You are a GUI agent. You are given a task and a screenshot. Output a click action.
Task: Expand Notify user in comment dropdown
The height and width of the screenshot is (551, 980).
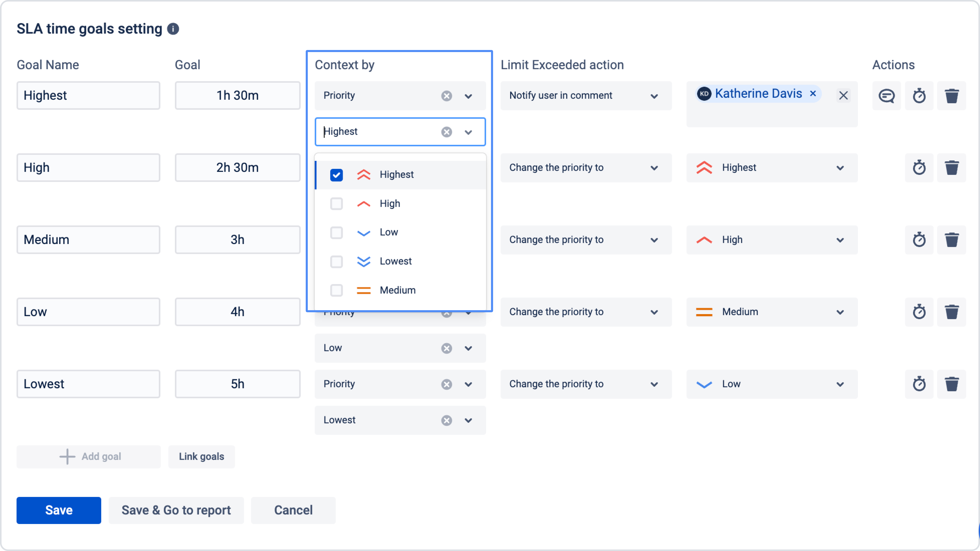(654, 96)
